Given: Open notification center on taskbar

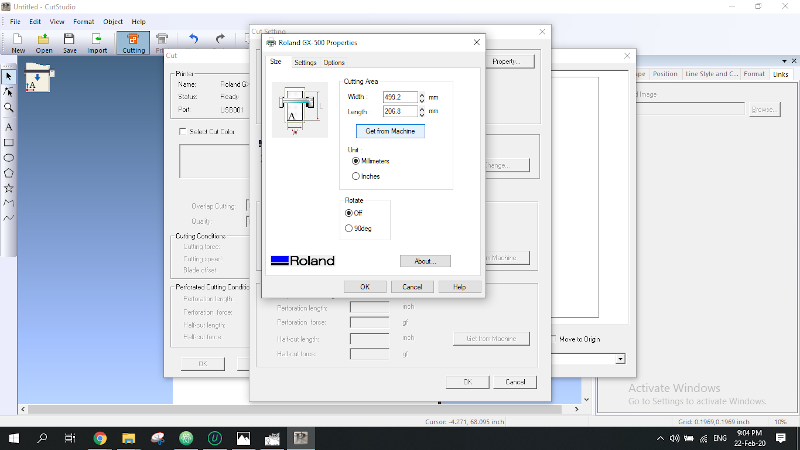Looking at the screenshot, I should pyautogui.click(x=781, y=438).
